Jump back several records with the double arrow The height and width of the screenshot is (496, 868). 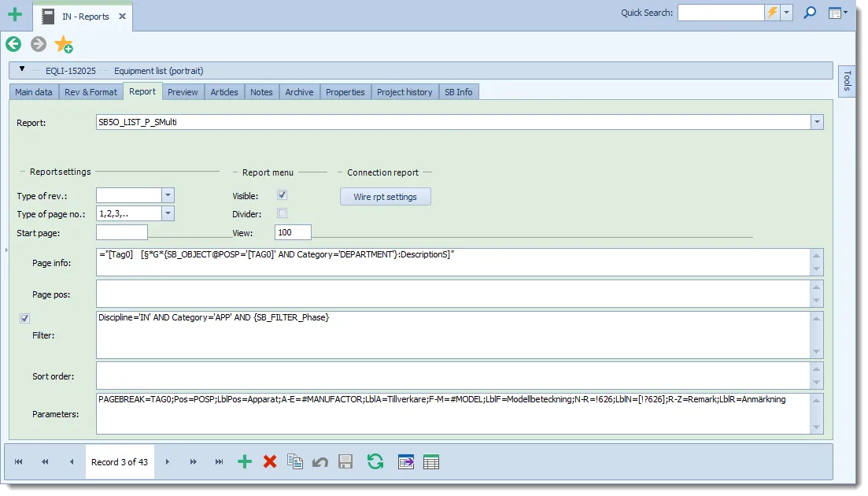click(45, 461)
